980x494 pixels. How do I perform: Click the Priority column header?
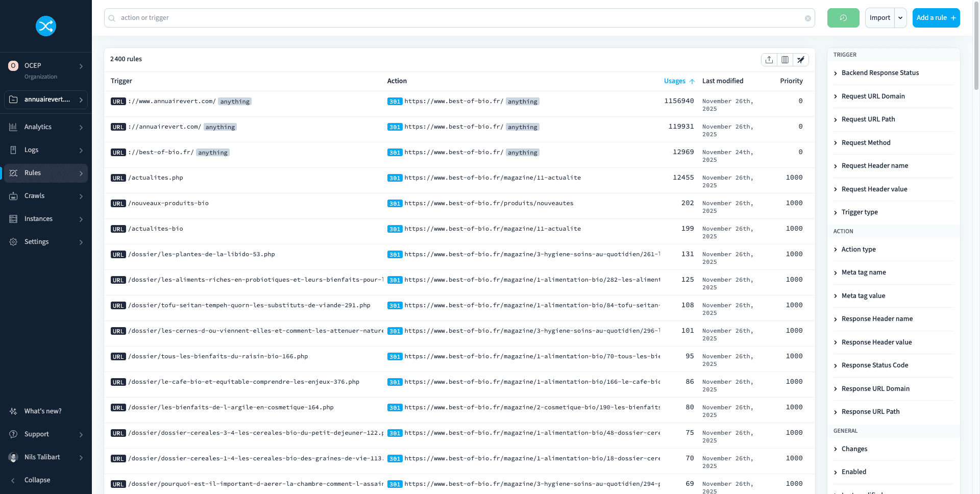point(791,81)
